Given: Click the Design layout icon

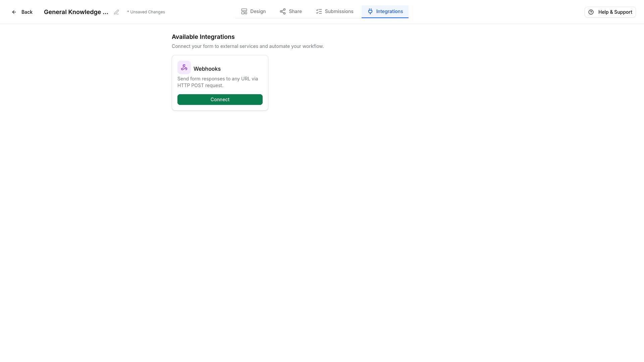Looking at the screenshot, I should tap(244, 11).
